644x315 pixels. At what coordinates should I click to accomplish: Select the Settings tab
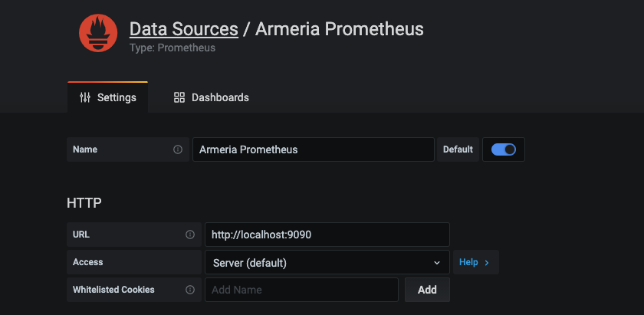click(108, 97)
